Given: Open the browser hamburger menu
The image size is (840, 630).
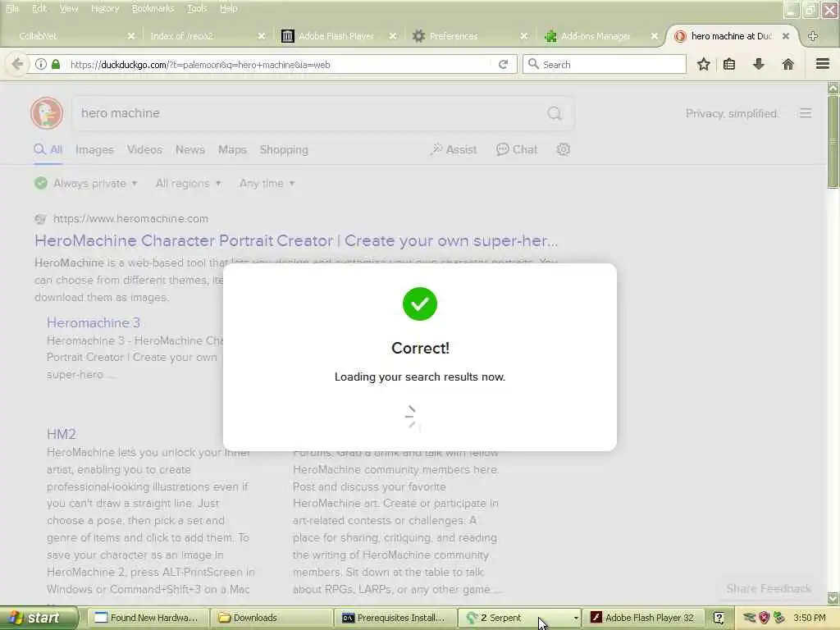Looking at the screenshot, I should 823,64.
